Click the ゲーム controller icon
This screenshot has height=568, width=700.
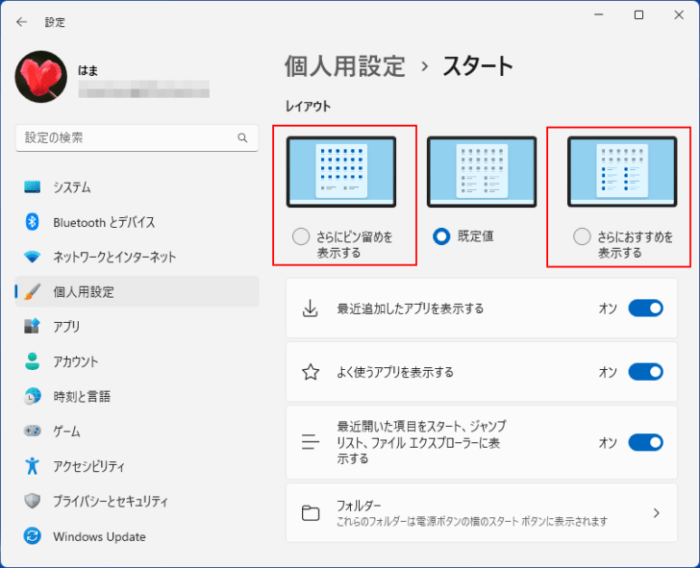coord(32,431)
